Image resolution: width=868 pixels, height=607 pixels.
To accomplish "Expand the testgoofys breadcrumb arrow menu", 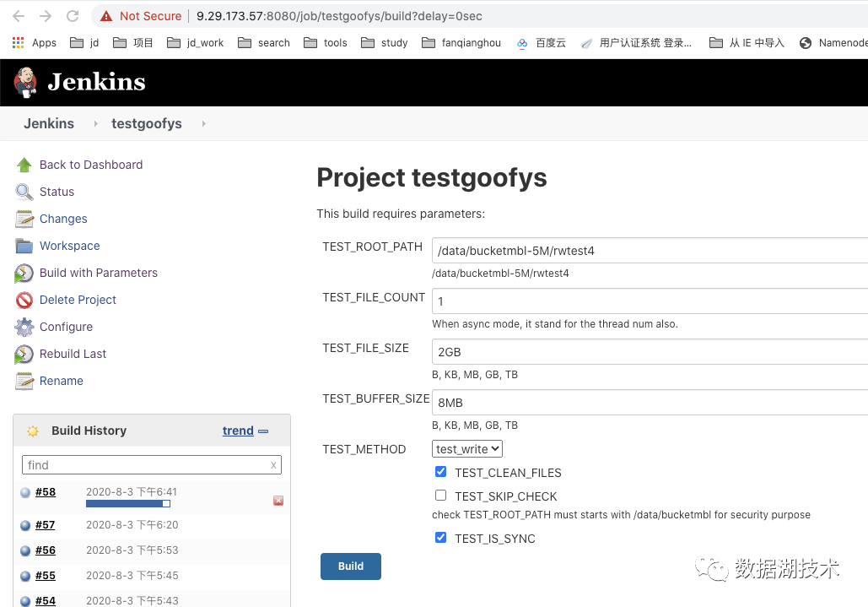I will pyautogui.click(x=203, y=124).
